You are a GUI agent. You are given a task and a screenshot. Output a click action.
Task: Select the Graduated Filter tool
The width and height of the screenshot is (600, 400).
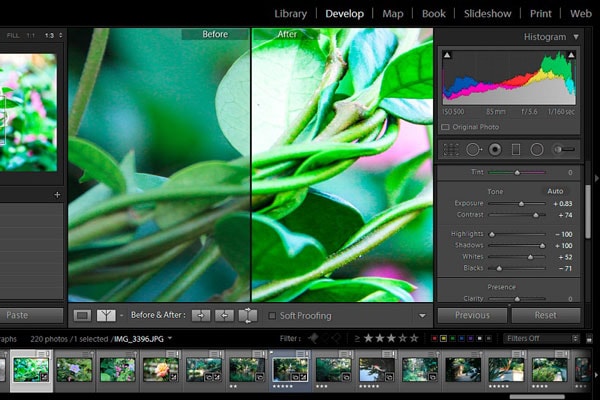click(515, 149)
